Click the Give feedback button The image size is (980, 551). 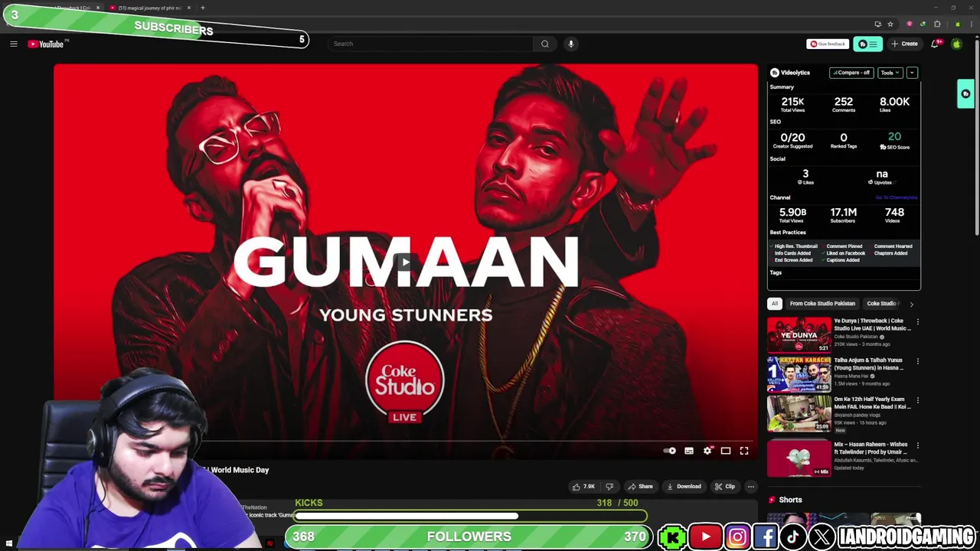click(x=828, y=44)
